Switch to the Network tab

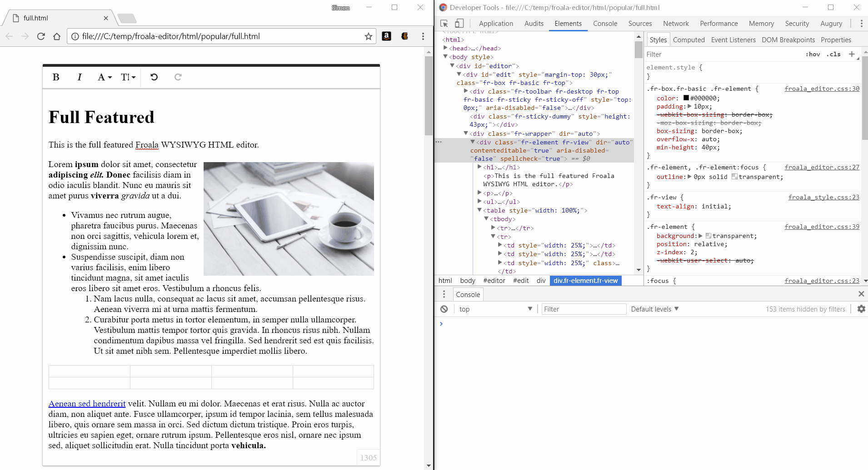676,24
